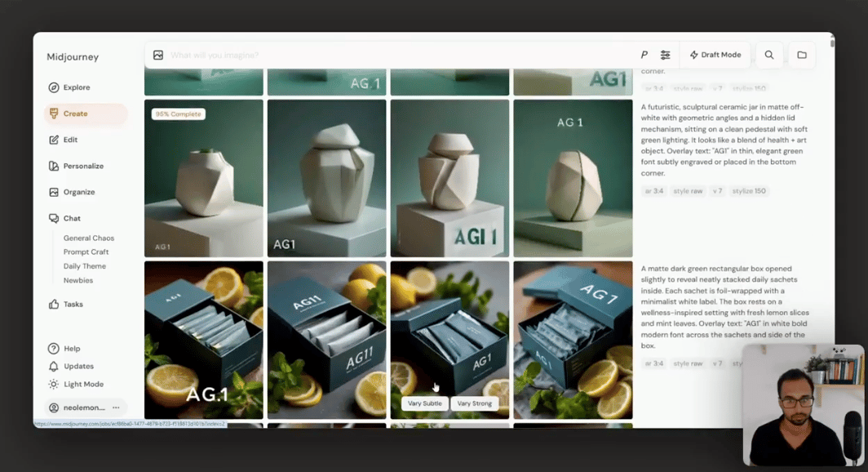This screenshot has height=472, width=868.
Task: Click the Light Mode sun icon
Action: (x=54, y=384)
